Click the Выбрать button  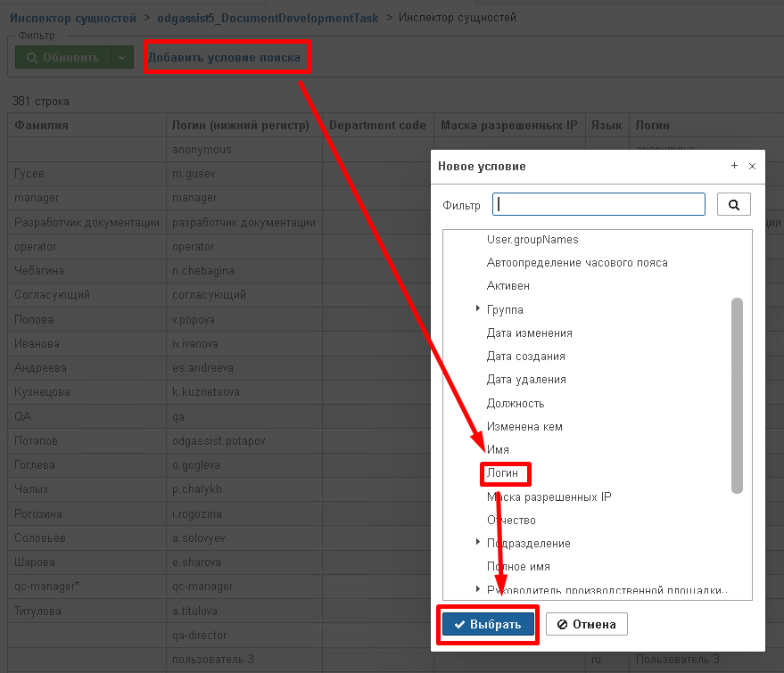point(488,624)
